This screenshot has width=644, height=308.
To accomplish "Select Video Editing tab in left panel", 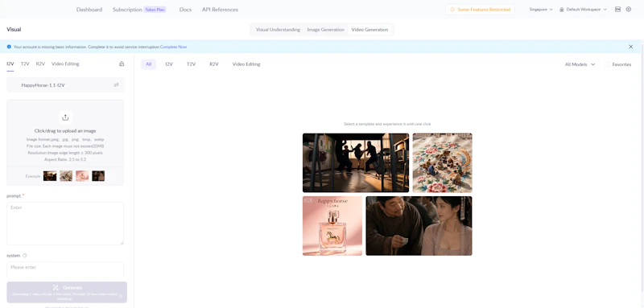I will [x=65, y=64].
